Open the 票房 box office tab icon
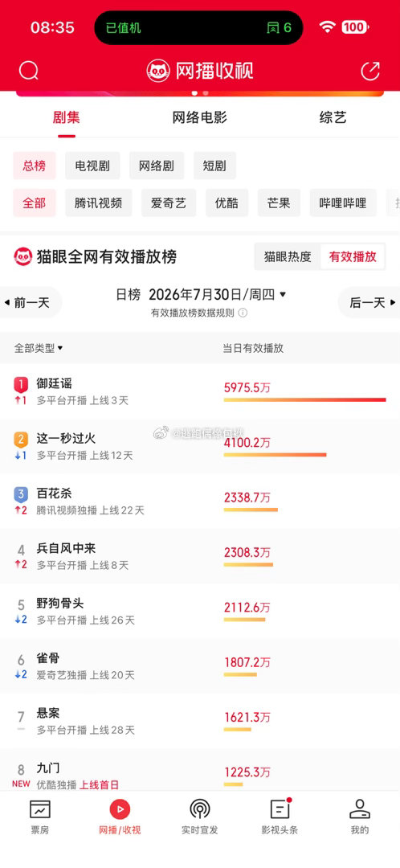400x868 pixels. click(40, 809)
